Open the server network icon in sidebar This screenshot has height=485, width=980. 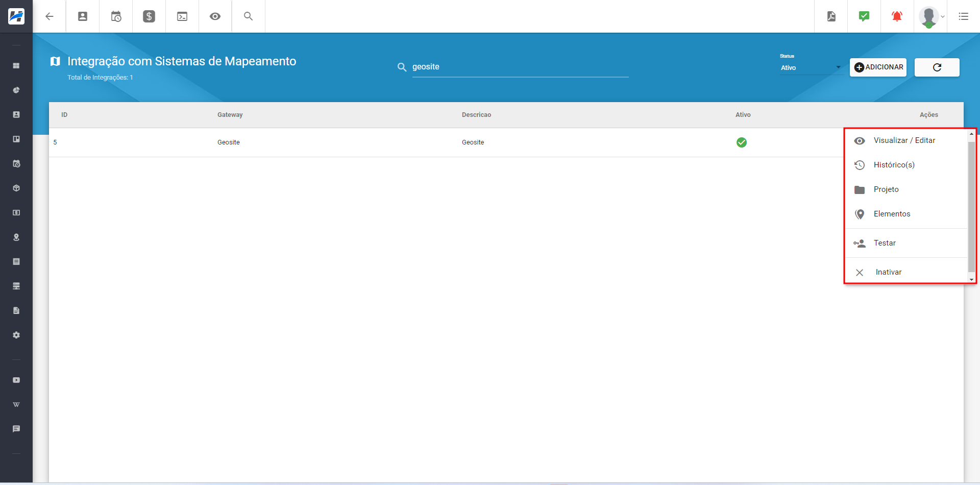[x=16, y=286]
